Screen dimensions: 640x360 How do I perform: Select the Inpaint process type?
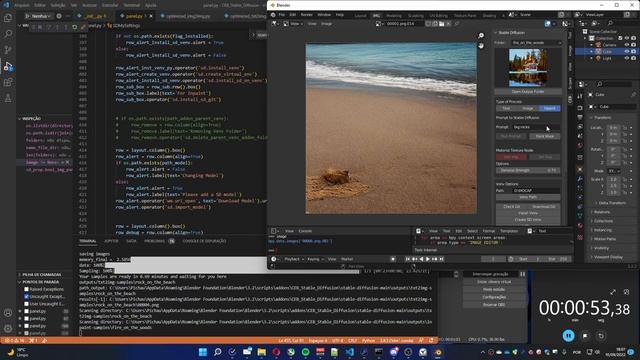pyautogui.click(x=549, y=108)
